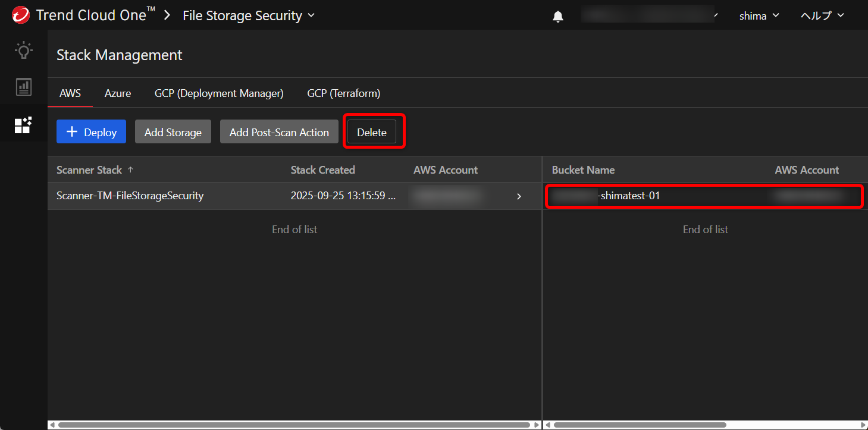Image resolution: width=868 pixels, height=430 pixels.
Task: Click the Trend Micro logo icon
Action: click(20, 15)
